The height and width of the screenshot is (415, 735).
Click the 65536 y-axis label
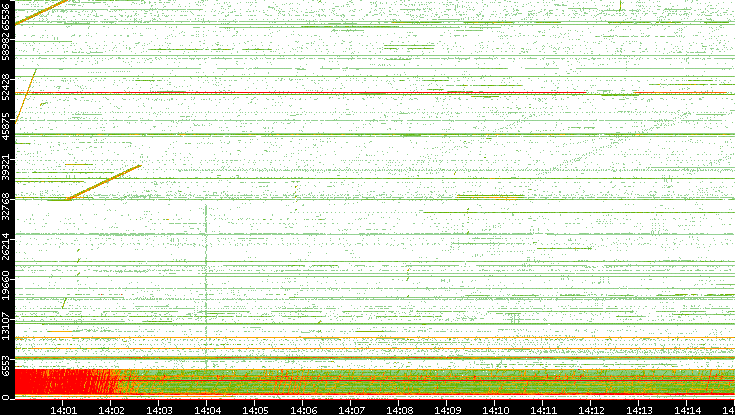tap(7, 18)
